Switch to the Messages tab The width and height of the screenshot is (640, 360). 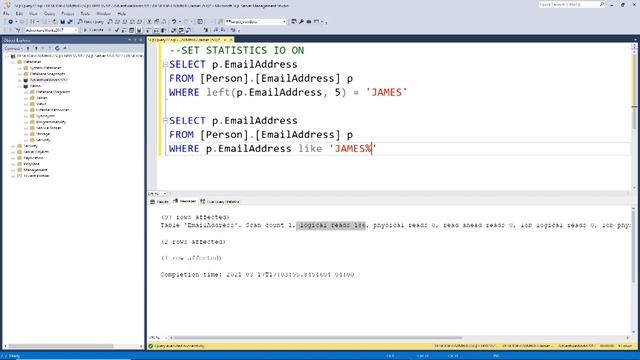(x=184, y=202)
